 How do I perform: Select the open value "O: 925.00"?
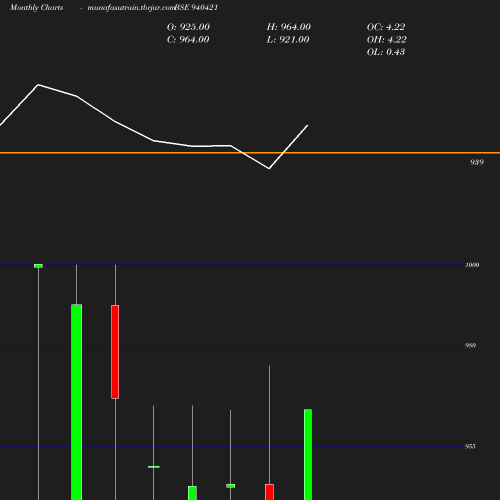pos(188,27)
